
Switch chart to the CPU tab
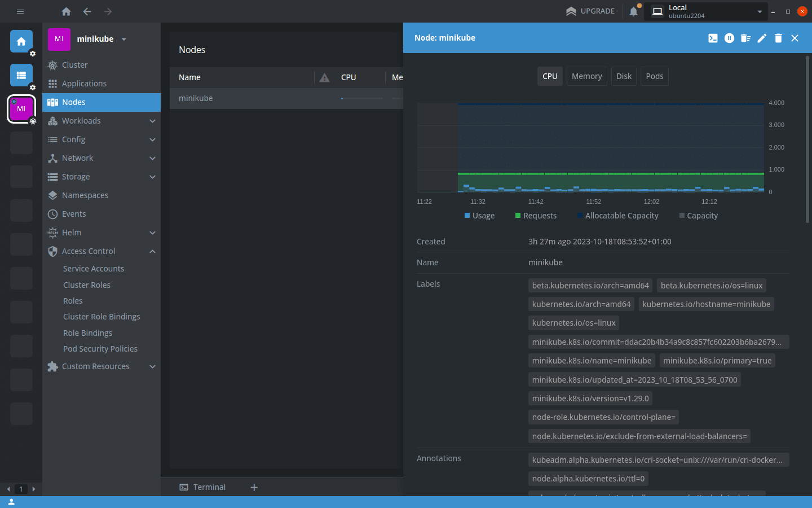550,76
